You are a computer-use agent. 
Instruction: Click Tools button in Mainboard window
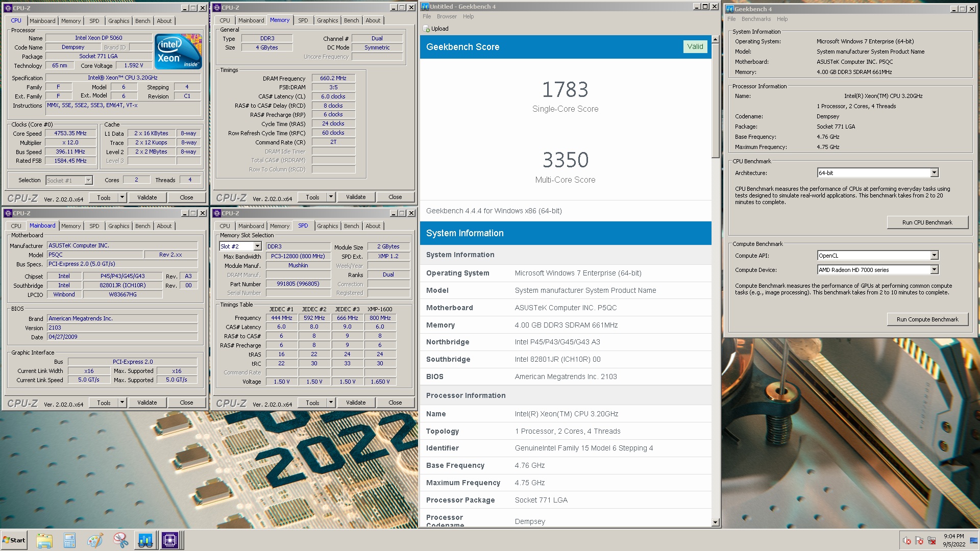[104, 403]
